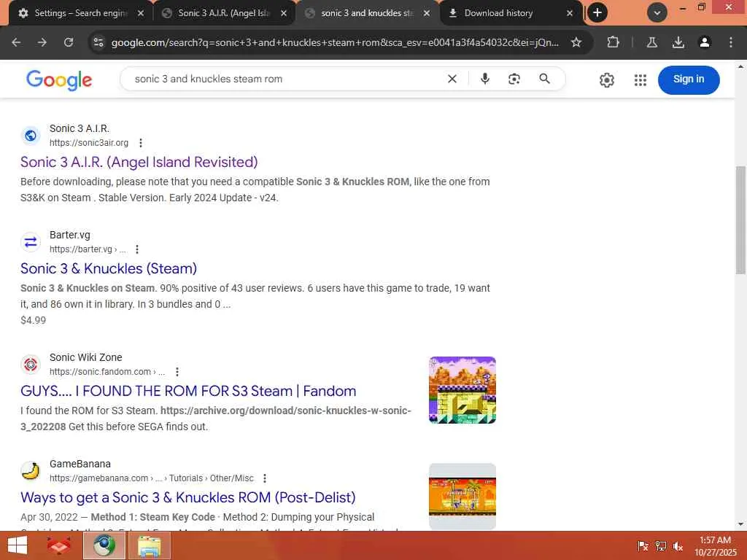Image resolution: width=747 pixels, height=560 pixels.
Task: Switch to the Download history tab
Action: pos(510,13)
